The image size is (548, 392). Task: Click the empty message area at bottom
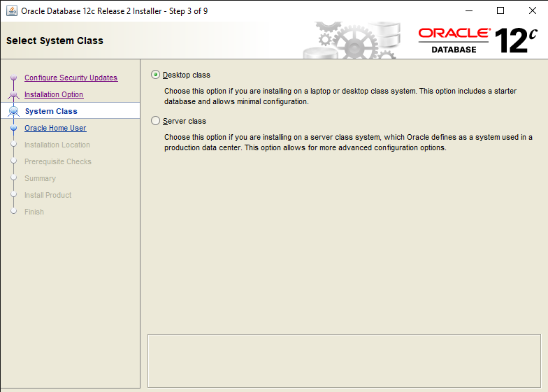(x=344, y=361)
